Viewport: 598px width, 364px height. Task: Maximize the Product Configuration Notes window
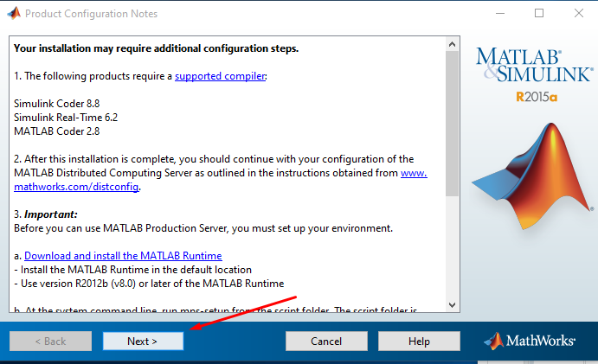(539, 13)
